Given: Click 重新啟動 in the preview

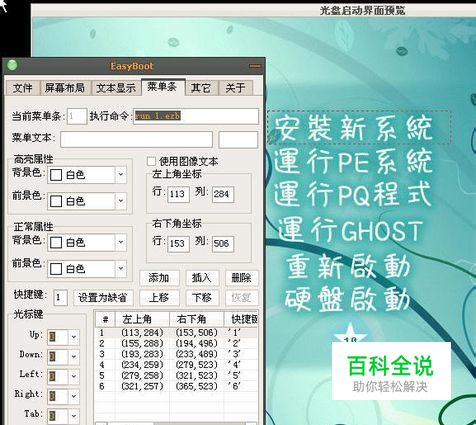Looking at the screenshot, I should [x=348, y=266].
